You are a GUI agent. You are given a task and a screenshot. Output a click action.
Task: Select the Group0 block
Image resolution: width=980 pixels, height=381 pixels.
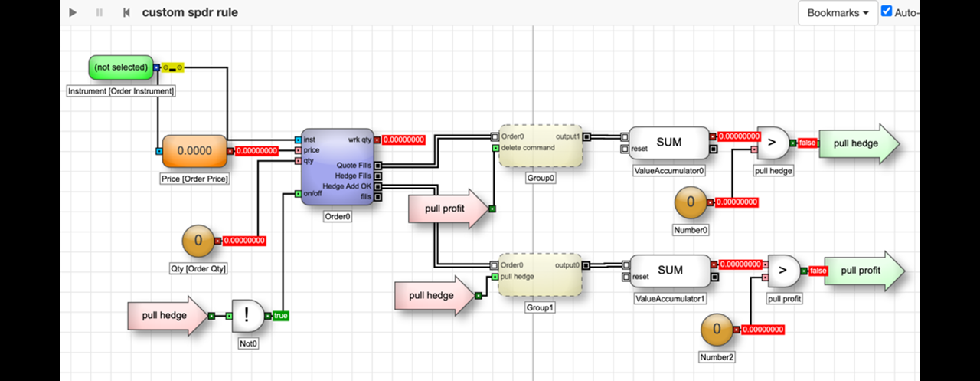click(541, 146)
